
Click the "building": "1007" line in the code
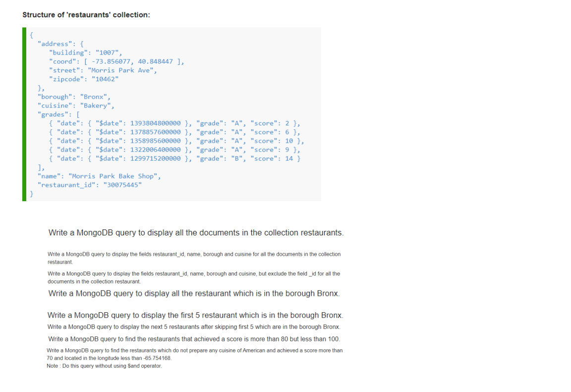pyautogui.click(x=86, y=53)
